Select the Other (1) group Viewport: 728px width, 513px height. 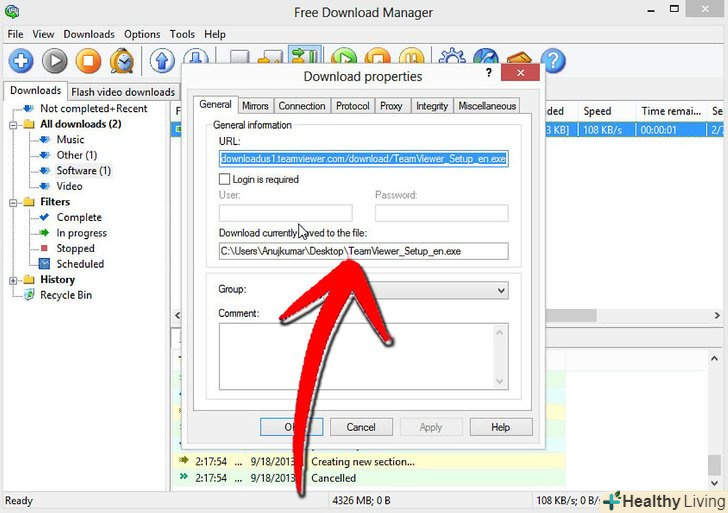(x=77, y=155)
